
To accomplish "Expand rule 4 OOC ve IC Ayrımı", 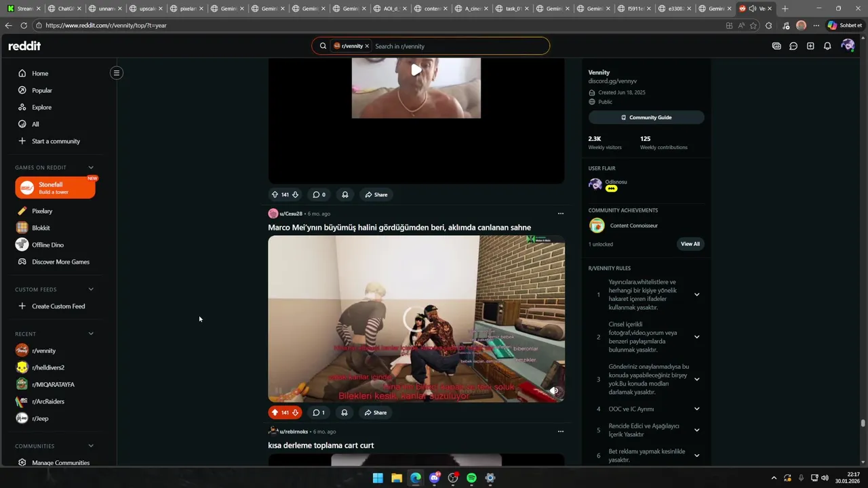I will (x=696, y=409).
